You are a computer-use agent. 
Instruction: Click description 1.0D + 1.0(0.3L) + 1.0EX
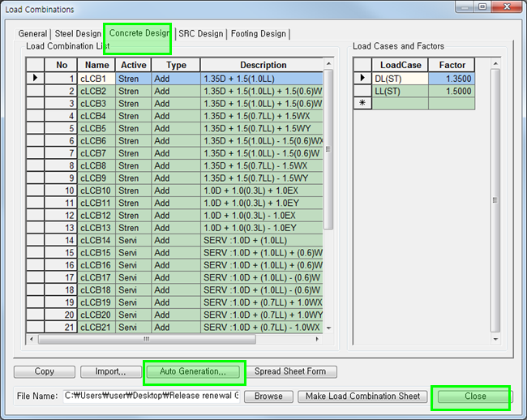pos(262,191)
